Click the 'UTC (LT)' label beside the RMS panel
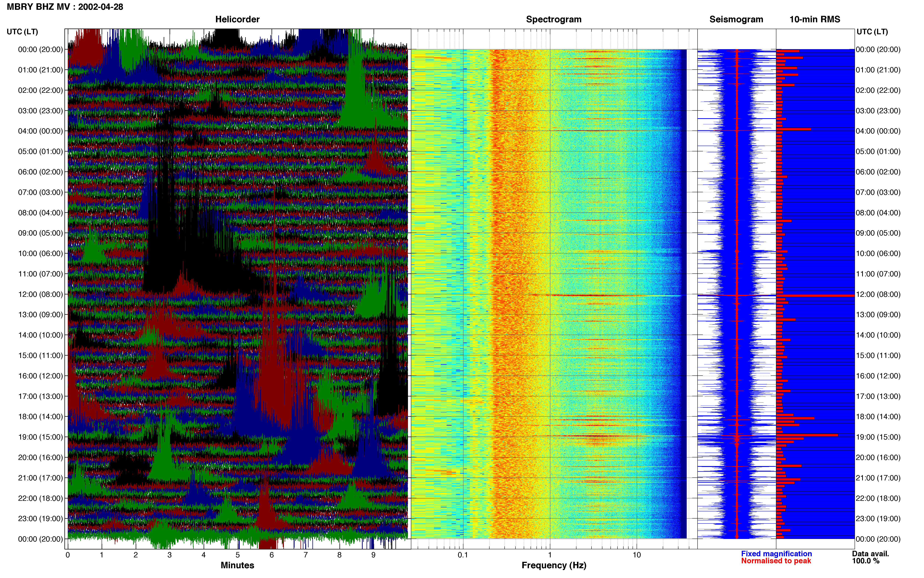Screen dimensions: 924x578 tap(872, 32)
